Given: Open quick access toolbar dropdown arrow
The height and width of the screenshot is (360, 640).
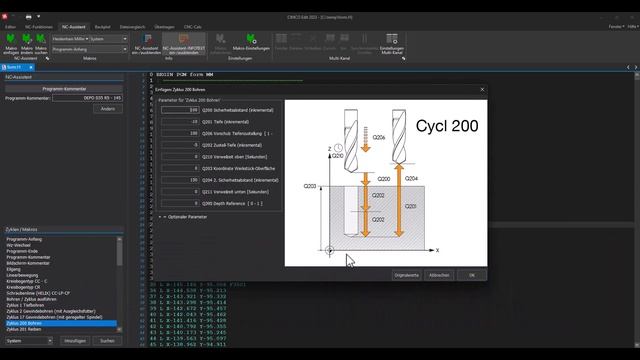Looking at the screenshot, I should tap(38, 17).
